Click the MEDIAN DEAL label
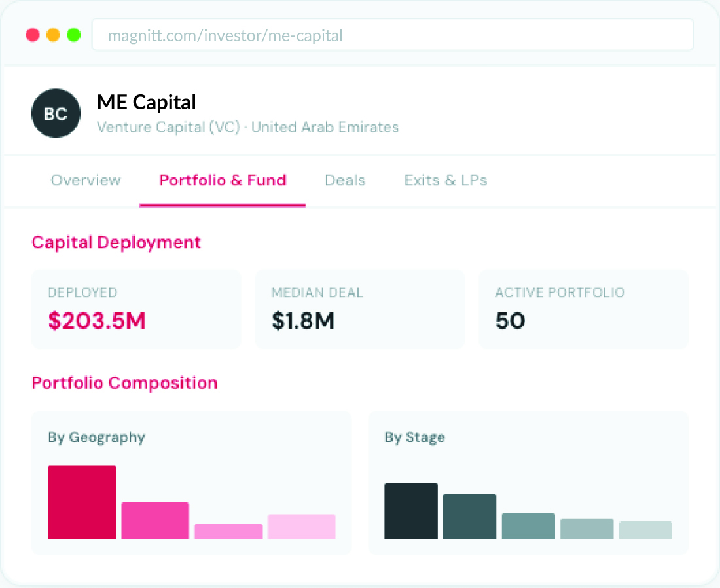The image size is (720, 588). (x=317, y=293)
